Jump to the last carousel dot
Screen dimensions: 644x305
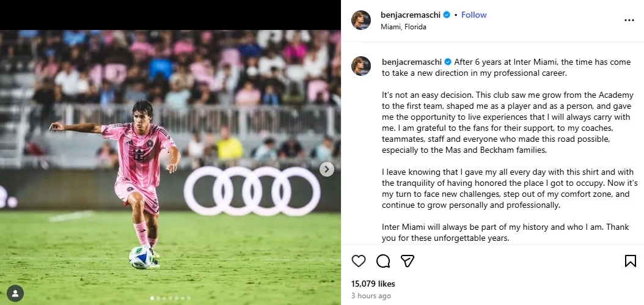pos(188,298)
